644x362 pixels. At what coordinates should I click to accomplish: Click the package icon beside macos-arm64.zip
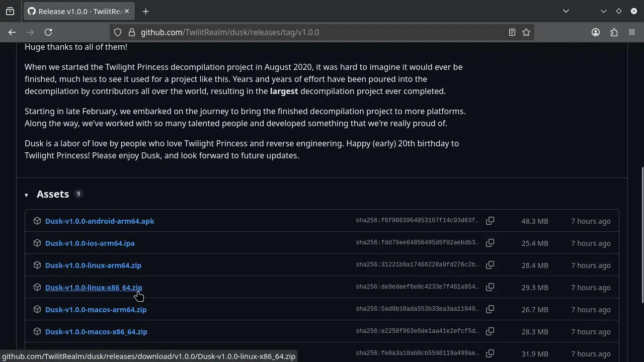click(x=37, y=309)
